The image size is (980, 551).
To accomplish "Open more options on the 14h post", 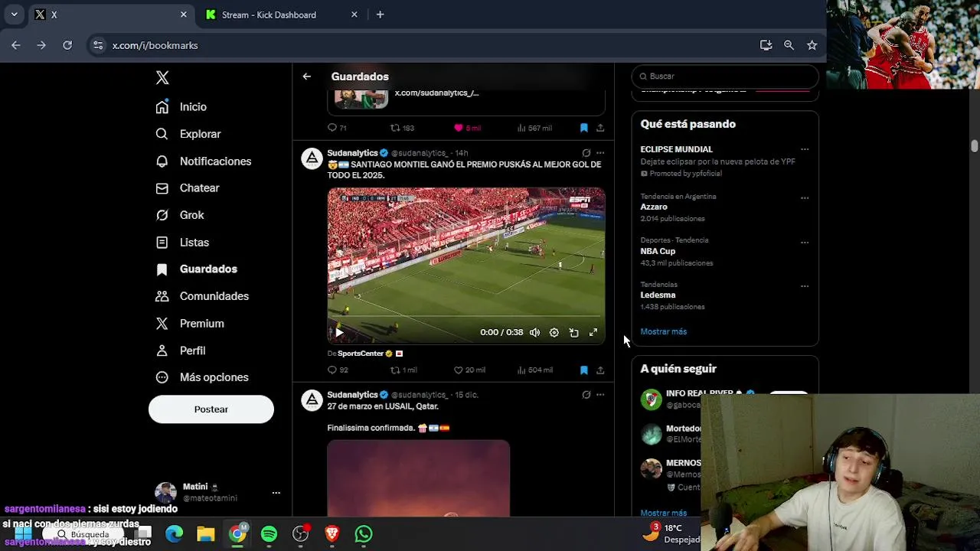I will pyautogui.click(x=600, y=153).
